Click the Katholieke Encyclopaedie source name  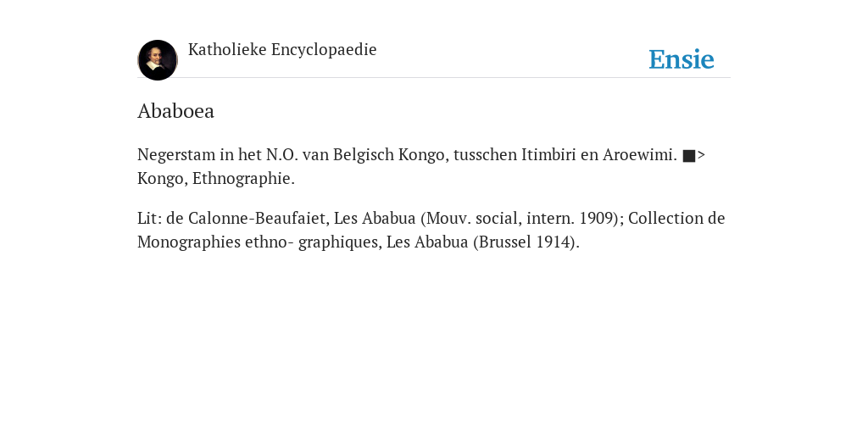click(x=282, y=50)
